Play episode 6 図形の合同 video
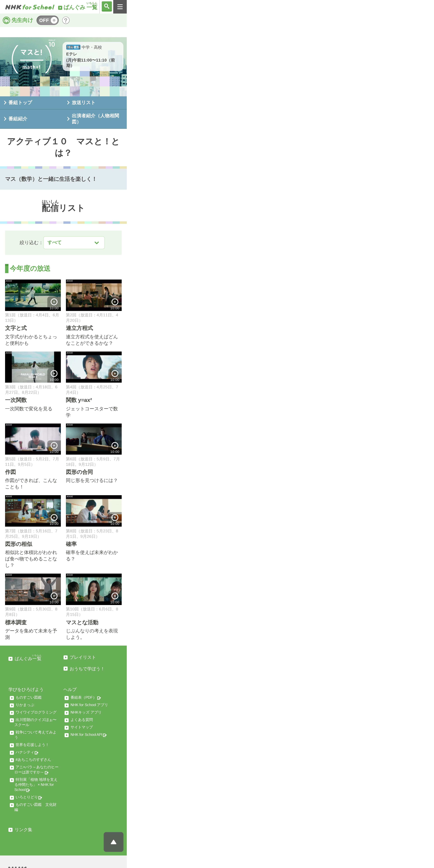Screen dimensions: 434x868 [94, 439]
